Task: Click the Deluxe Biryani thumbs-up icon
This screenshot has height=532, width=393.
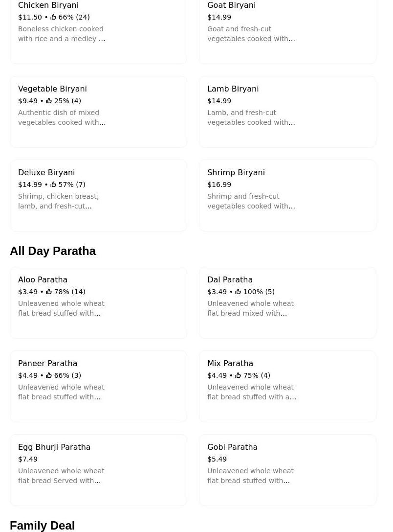Action: (53, 185)
